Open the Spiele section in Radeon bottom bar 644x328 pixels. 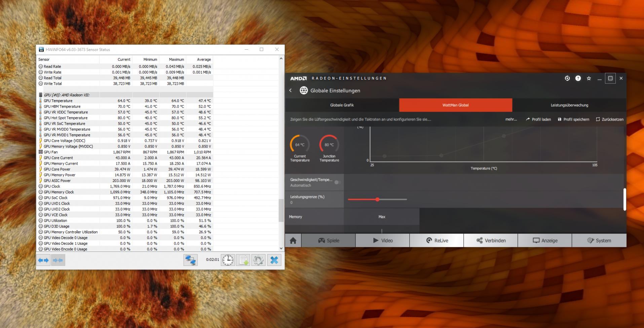coord(329,241)
